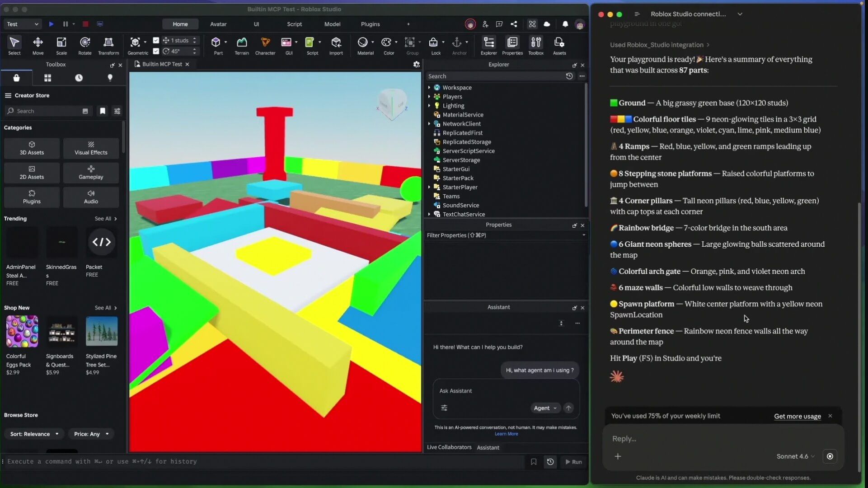Switch to the Live Collaborators tab
The image size is (868, 488).
coord(449,447)
